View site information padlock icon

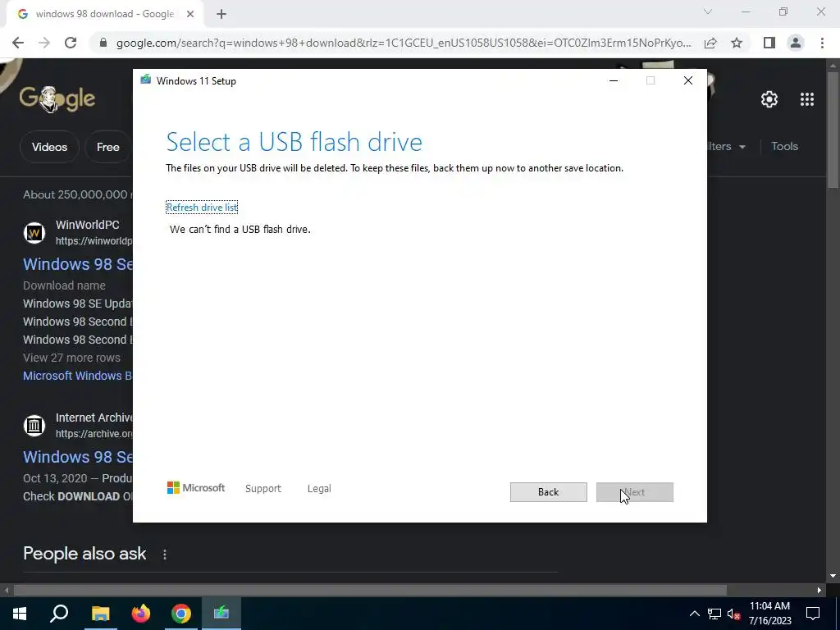103,43
